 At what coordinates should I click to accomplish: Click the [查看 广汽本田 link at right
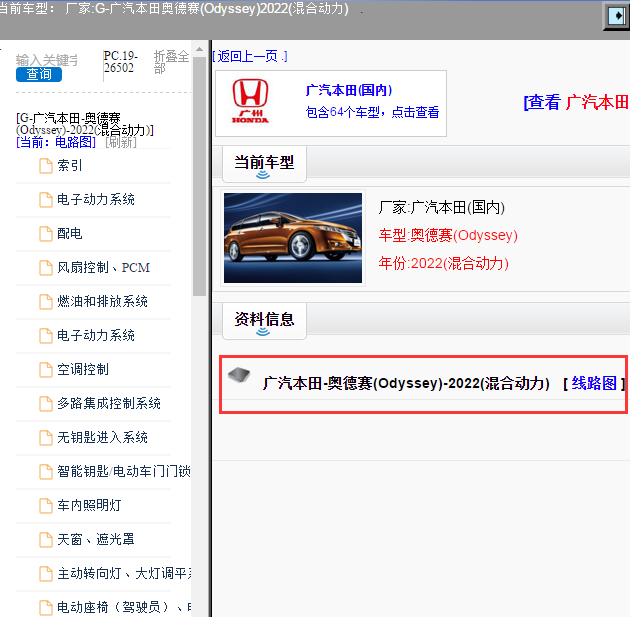point(576,102)
